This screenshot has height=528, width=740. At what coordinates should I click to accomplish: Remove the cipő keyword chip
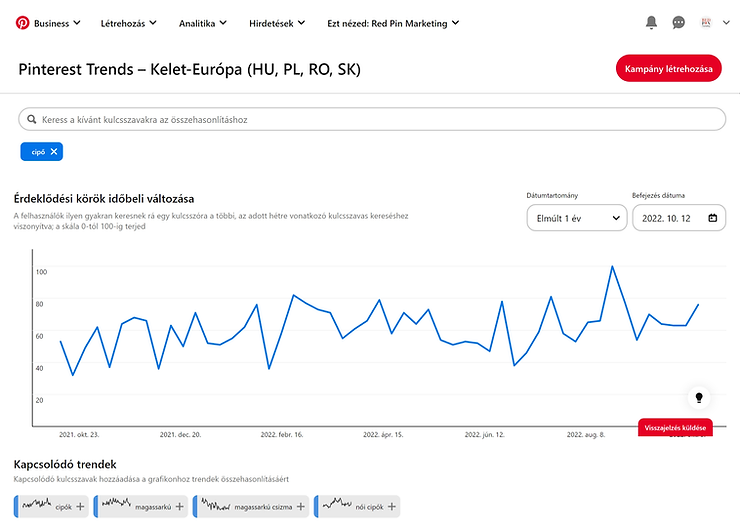[x=54, y=151]
